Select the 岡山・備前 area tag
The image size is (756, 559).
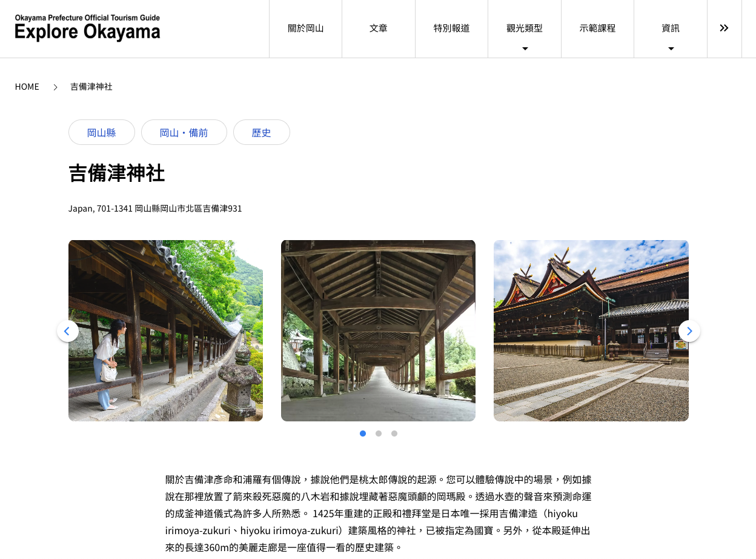pyautogui.click(x=184, y=132)
